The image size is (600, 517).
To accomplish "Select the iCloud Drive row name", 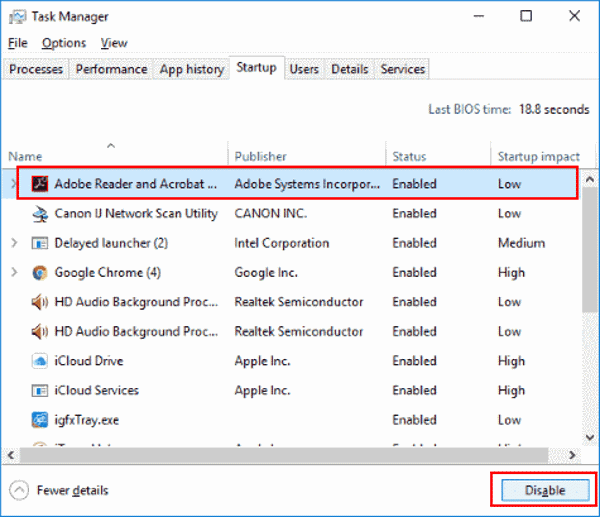I will click(89, 361).
